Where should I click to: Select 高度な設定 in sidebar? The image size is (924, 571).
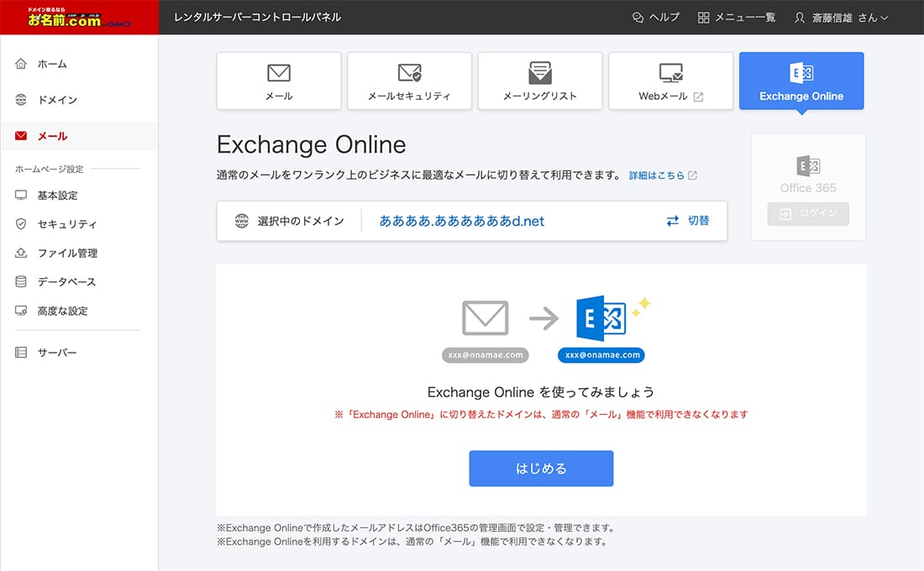point(62,311)
